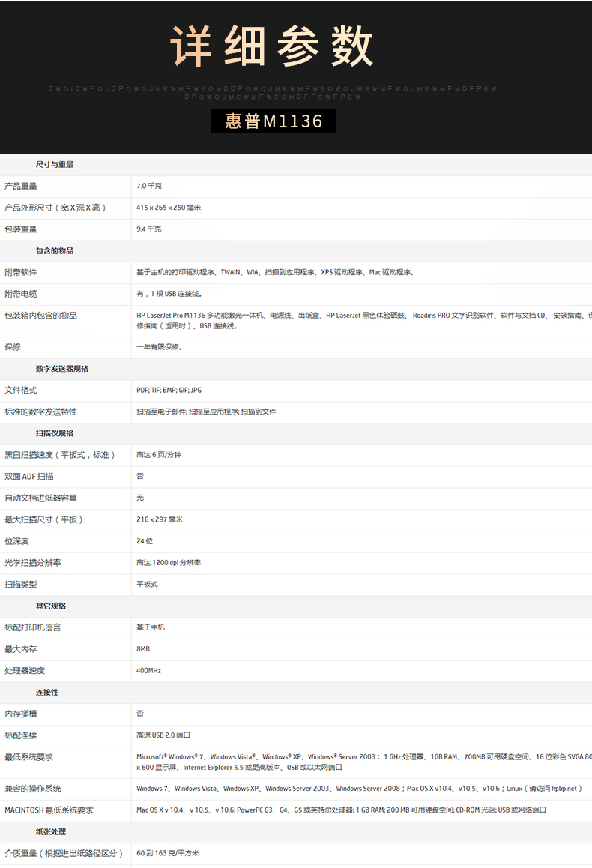Click the '其它规格' section header
This screenshot has width=592, height=868.
(x=51, y=606)
